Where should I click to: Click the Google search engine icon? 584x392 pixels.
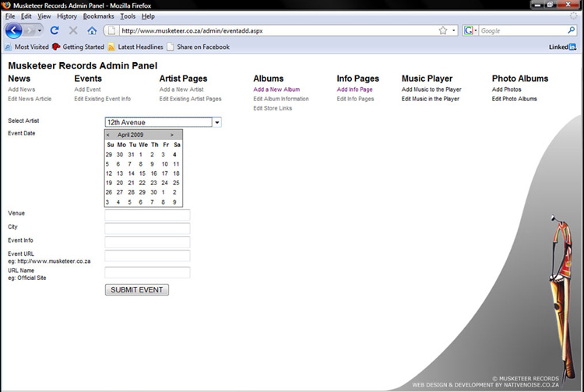(468, 30)
